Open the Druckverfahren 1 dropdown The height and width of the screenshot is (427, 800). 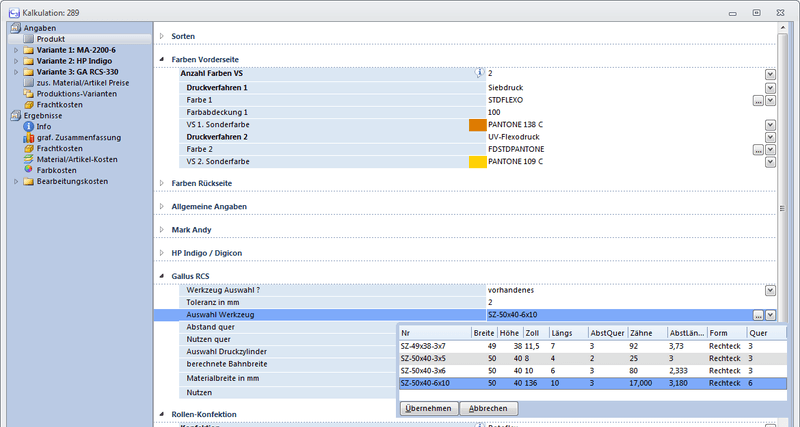point(770,88)
